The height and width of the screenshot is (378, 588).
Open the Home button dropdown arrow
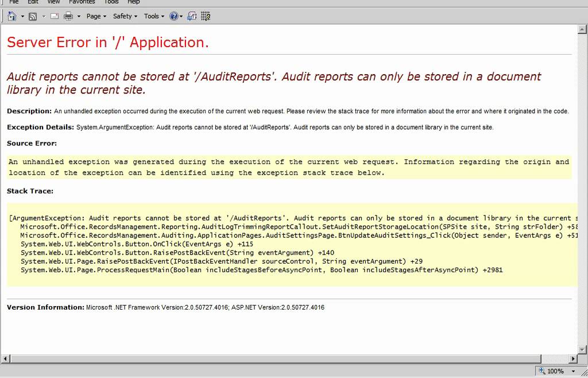22,17
